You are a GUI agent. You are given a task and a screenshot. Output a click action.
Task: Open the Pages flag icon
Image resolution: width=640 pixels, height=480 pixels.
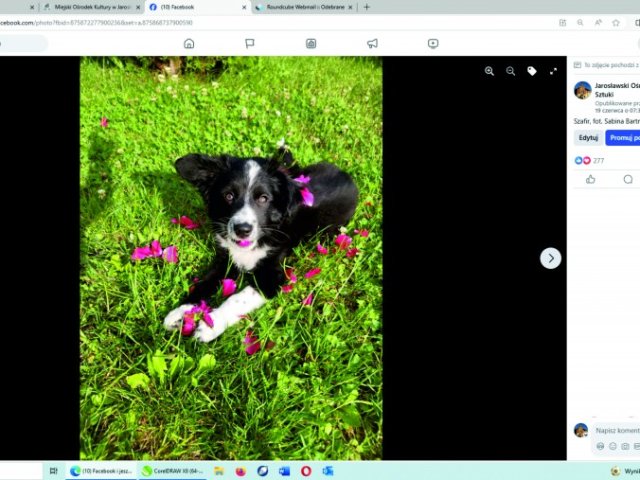pyautogui.click(x=250, y=43)
